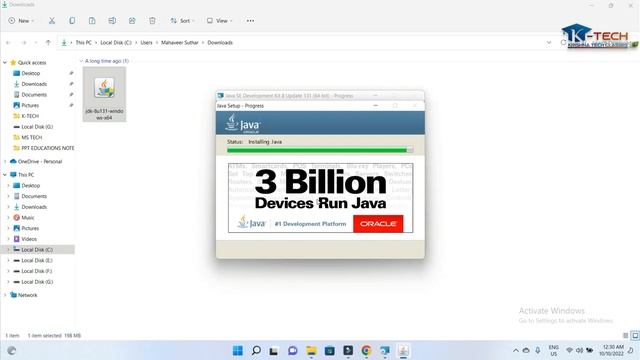Open the volume speaker tray icon
This screenshot has width=640, height=360.
click(x=579, y=351)
